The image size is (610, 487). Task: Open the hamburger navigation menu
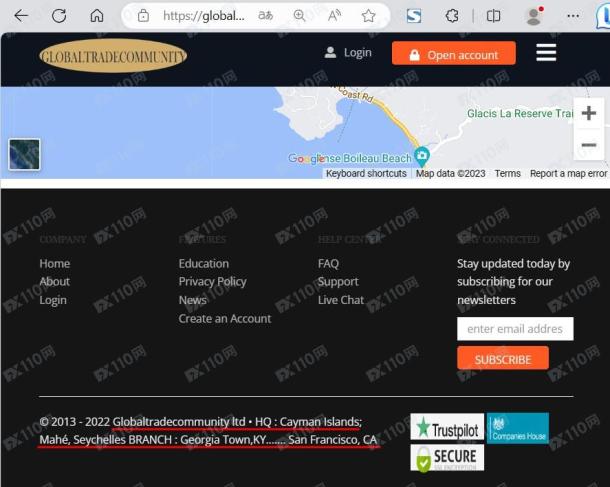point(546,53)
